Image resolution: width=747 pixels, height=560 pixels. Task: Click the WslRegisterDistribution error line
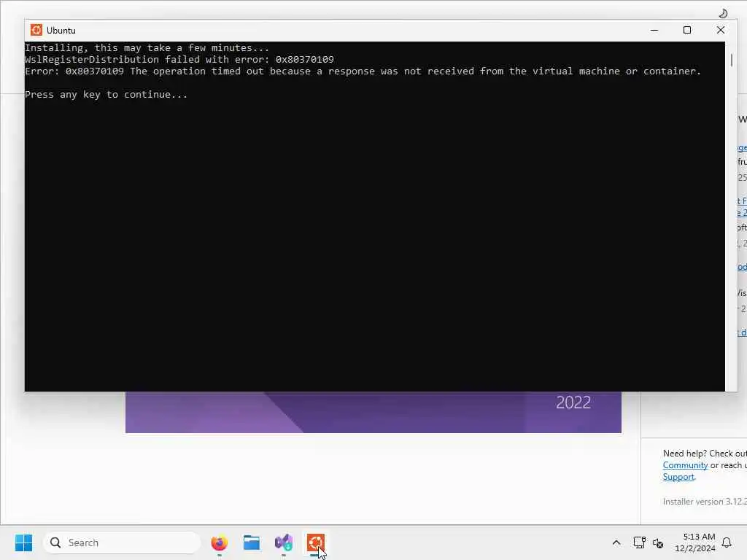tap(179, 60)
